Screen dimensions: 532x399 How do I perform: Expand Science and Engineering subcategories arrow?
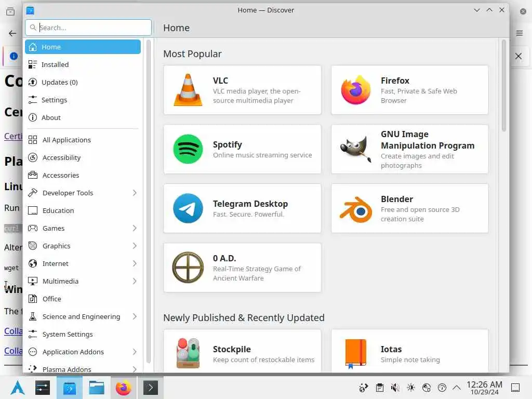pyautogui.click(x=135, y=316)
